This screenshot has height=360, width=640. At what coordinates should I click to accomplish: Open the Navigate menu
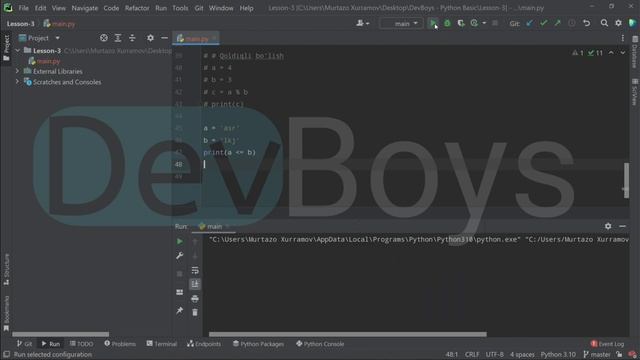pos(85,8)
